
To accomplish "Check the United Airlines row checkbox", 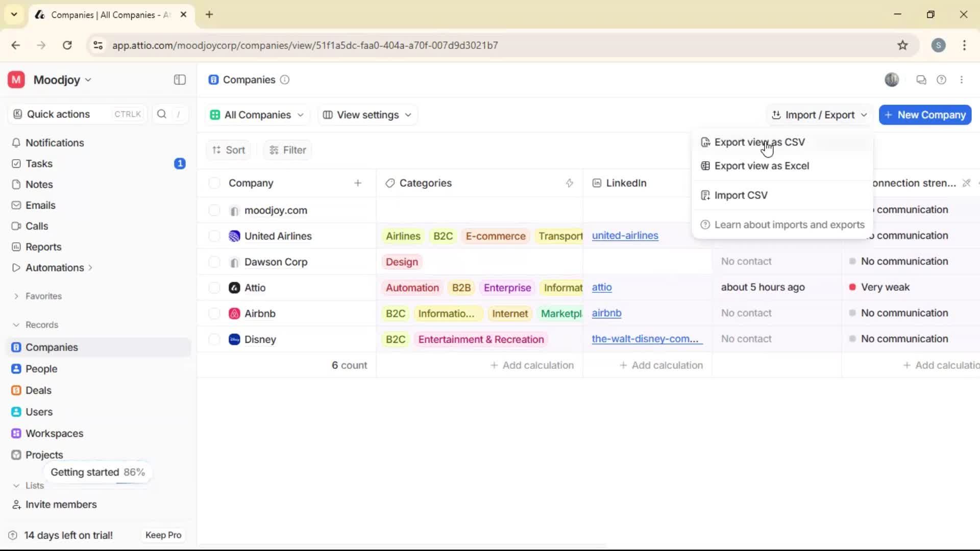I will click(214, 236).
